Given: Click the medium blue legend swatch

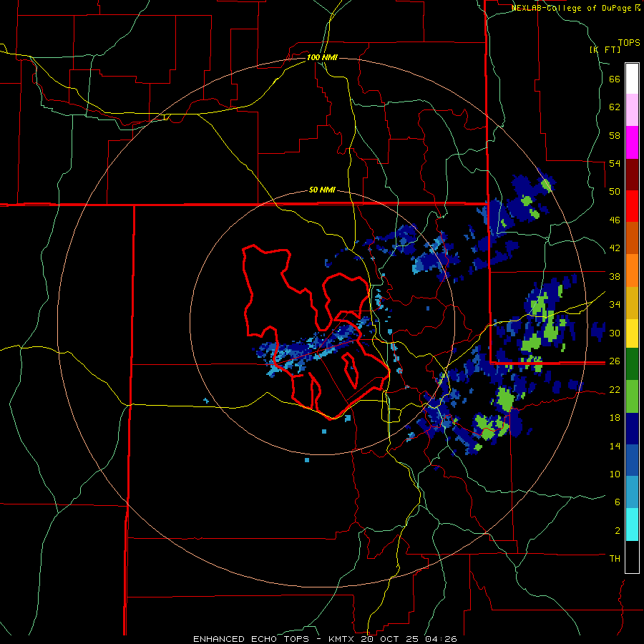Looking at the screenshot, I should point(632,460).
